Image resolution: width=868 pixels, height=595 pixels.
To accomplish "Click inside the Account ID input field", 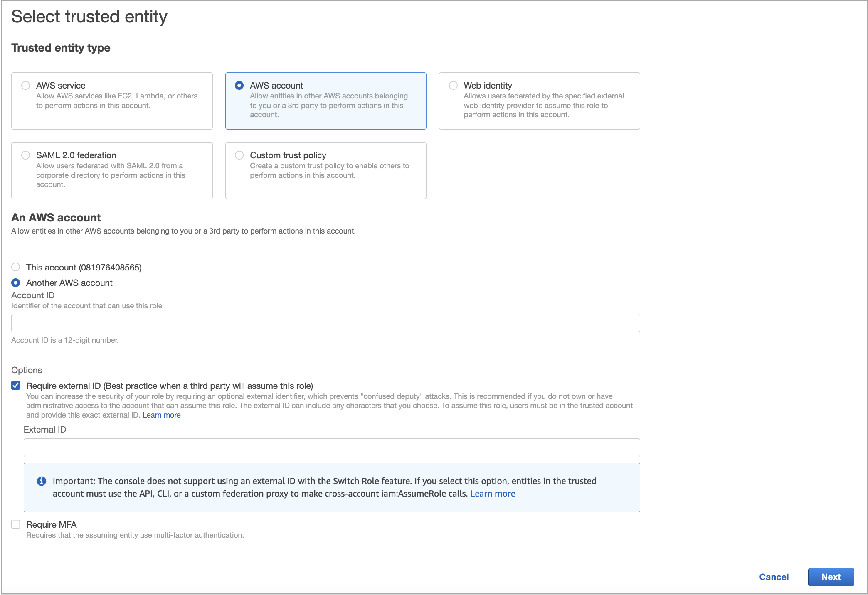I will 325,322.
